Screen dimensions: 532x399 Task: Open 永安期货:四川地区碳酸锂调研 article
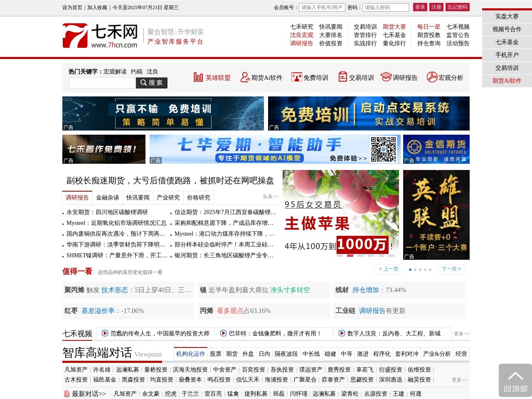pyautogui.click(x=107, y=212)
